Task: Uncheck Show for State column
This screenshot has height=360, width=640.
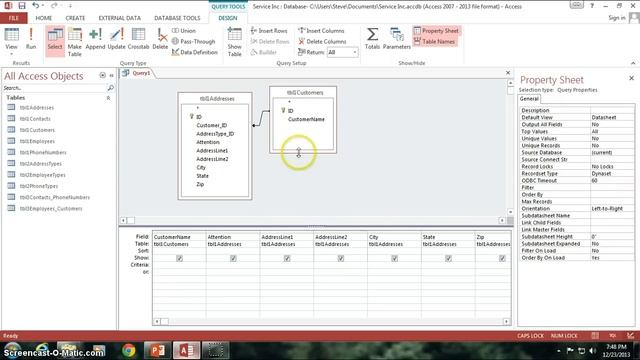Action: coord(449,258)
